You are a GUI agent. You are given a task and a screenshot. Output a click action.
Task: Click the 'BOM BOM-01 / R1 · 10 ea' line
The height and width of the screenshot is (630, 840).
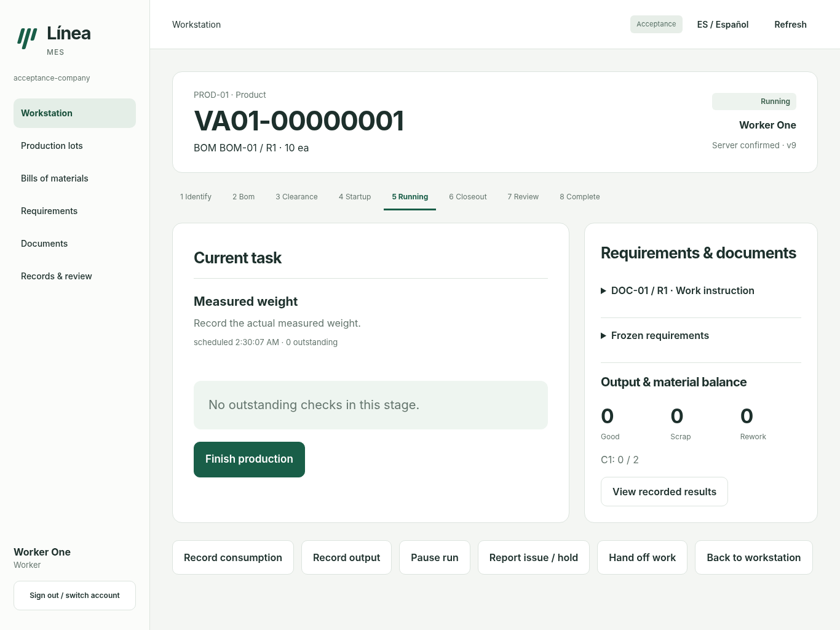click(x=252, y=148)
